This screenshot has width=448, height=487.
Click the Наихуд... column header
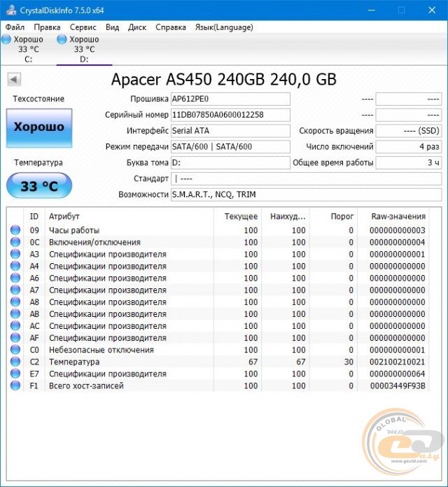click(x=286, y=216)
